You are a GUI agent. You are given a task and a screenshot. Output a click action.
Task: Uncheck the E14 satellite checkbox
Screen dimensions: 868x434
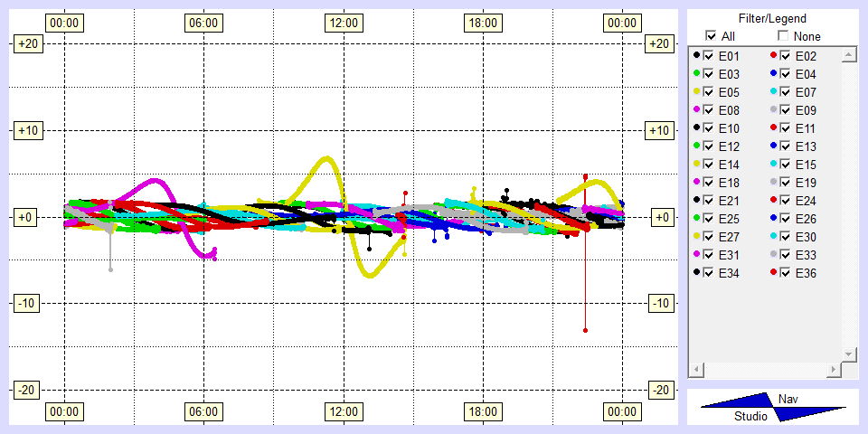[x=709, y=165]
